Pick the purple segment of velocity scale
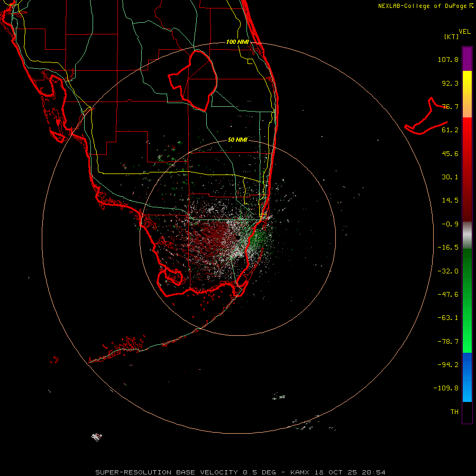 pyautogui.click(x=467, y=59)
